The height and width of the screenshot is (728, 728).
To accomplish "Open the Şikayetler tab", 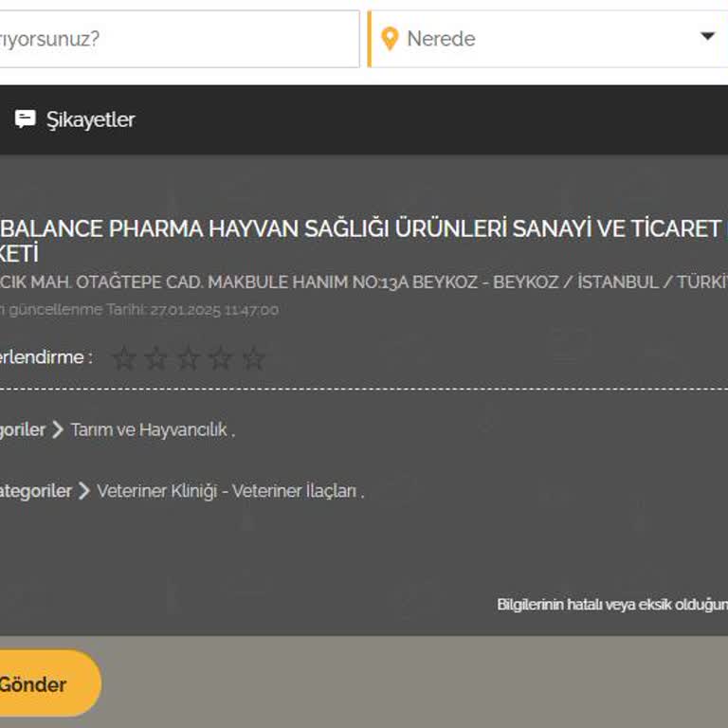I will [75, 119].
